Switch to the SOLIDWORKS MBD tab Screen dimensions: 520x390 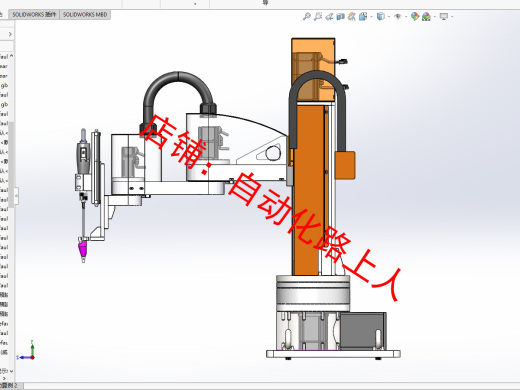(85, 15)
